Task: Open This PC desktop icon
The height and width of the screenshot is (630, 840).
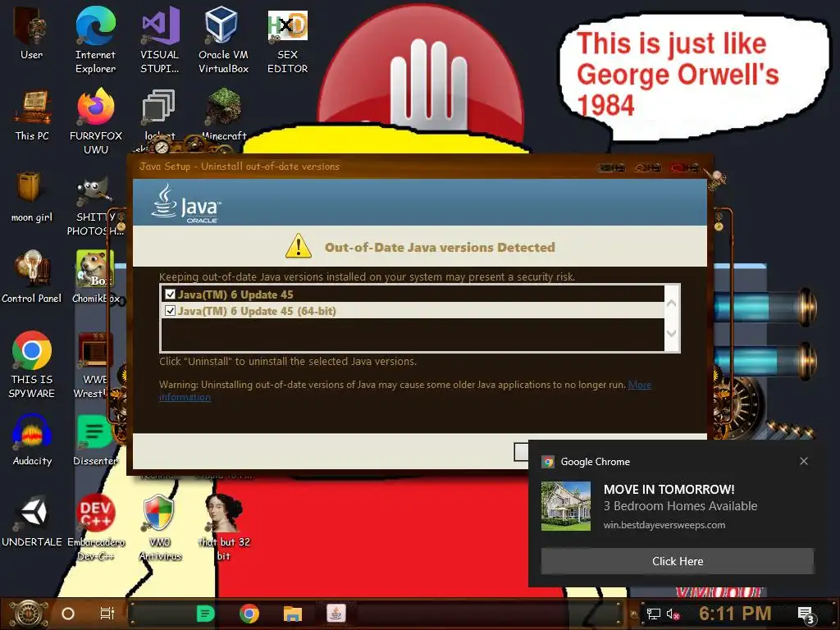Action: click(x=32, y=115)
